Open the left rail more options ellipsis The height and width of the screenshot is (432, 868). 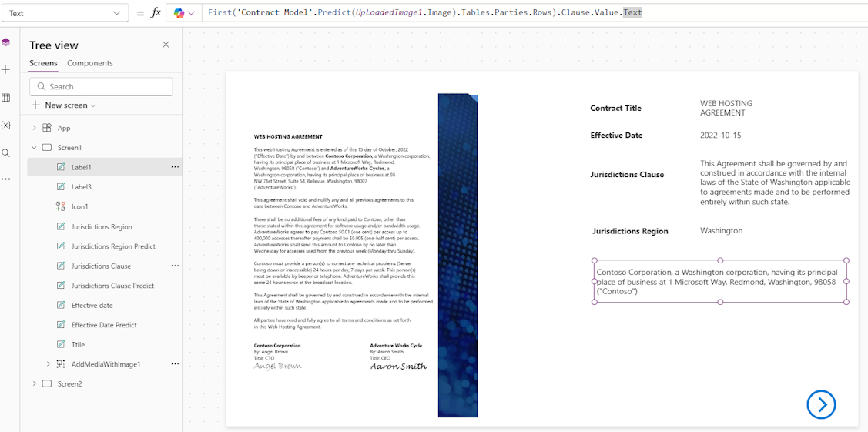pos(6,179)
